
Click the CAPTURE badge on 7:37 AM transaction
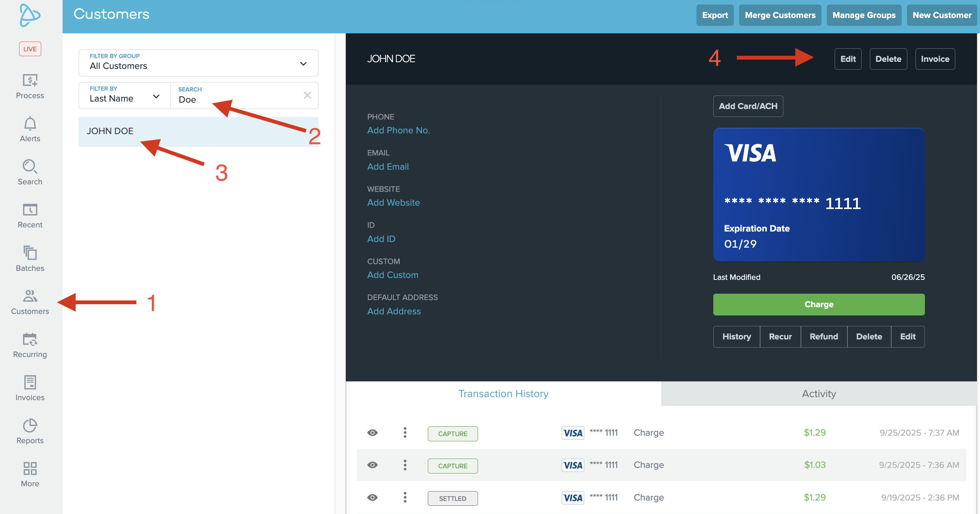pos(453,433)
